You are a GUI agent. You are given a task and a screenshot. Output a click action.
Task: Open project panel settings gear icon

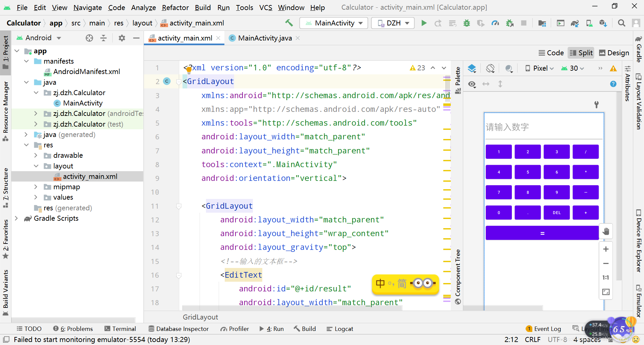point(122,38)
